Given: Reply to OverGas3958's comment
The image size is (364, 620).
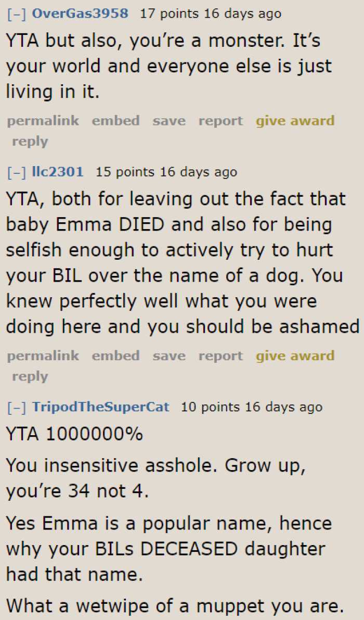Looking at the screenshot, I should click(x=30, y=141).
